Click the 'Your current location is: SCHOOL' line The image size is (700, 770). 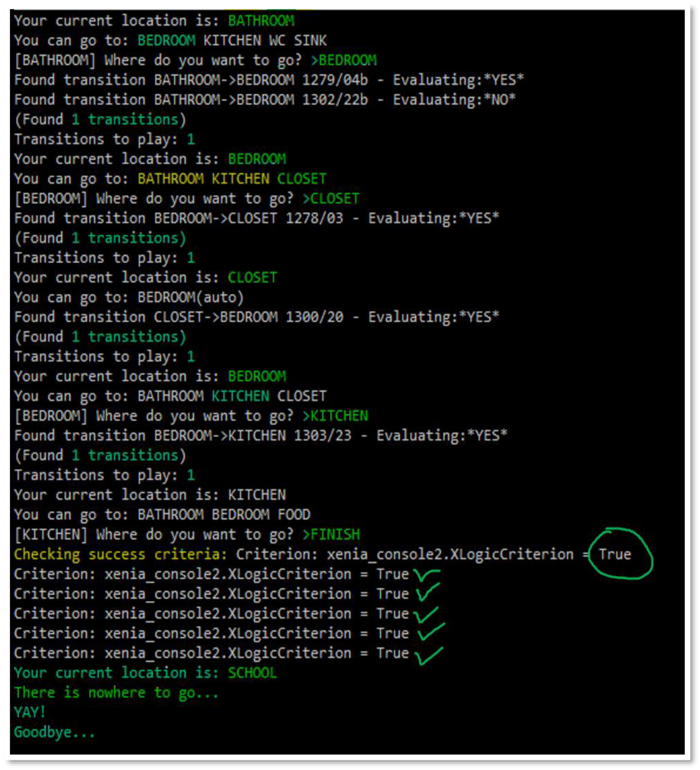click(x=145, y=673)
